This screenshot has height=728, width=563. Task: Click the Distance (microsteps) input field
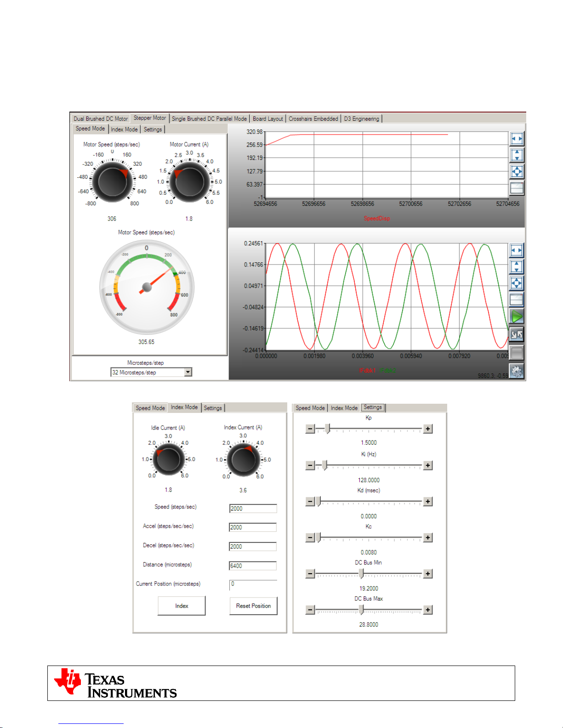pos(253,566)
